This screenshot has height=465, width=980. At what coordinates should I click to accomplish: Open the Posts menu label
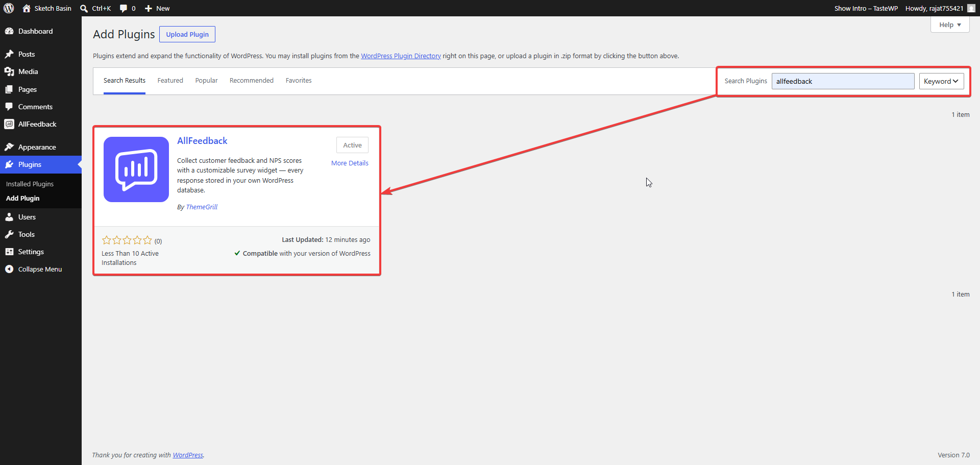27,54
